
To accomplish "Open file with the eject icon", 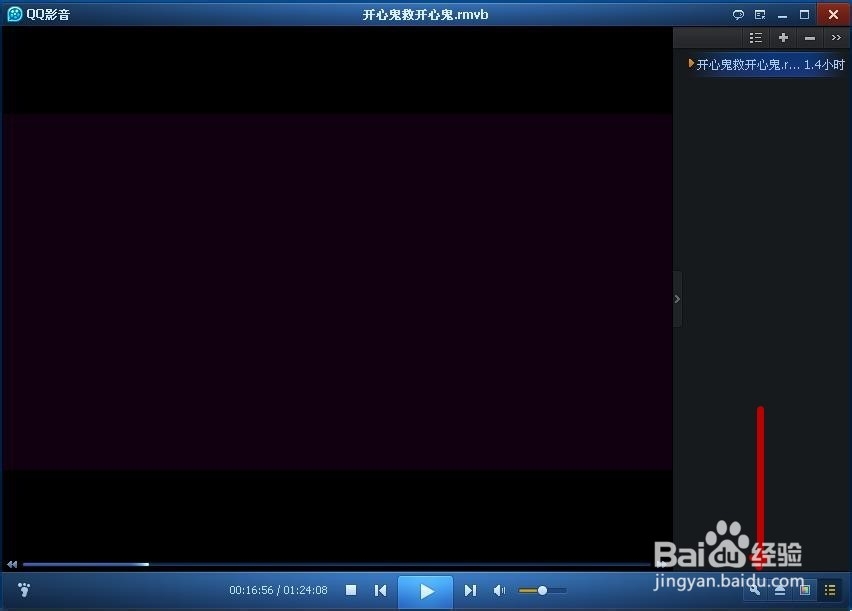I will pos(780,590).
